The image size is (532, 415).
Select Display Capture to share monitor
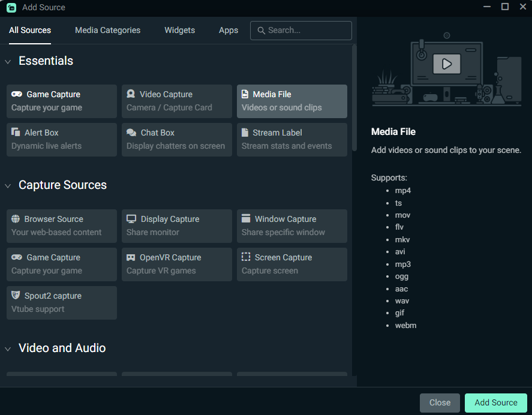pyautogui.click(x=176, y=225)
